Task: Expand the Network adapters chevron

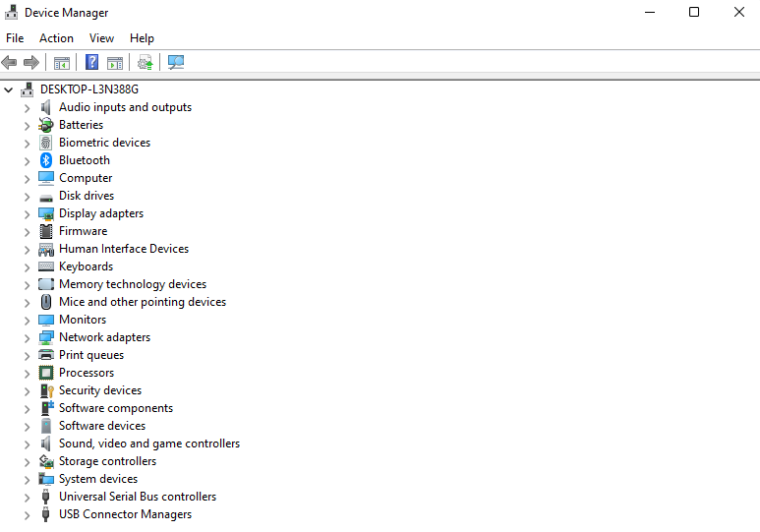Action: [x=28, y=338]
